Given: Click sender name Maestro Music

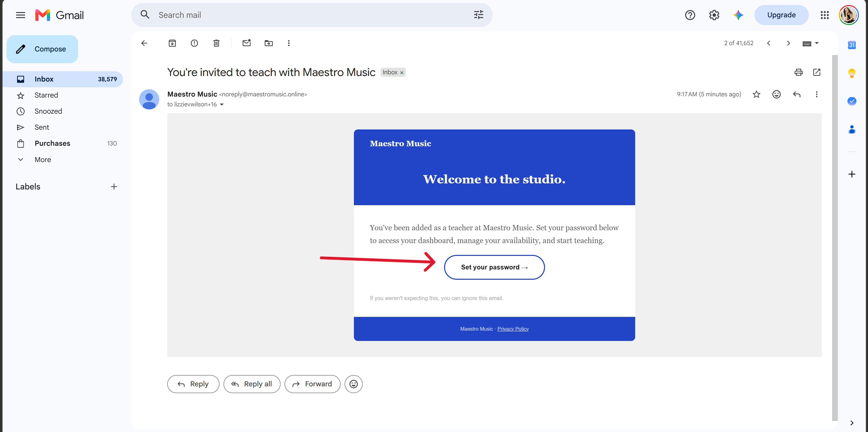Looking at the screenshot, I should 192,94.
